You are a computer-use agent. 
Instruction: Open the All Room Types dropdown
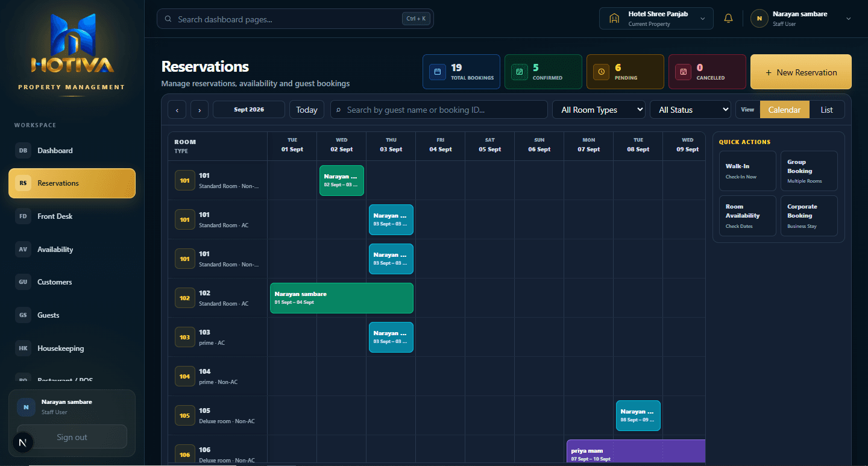599,110
